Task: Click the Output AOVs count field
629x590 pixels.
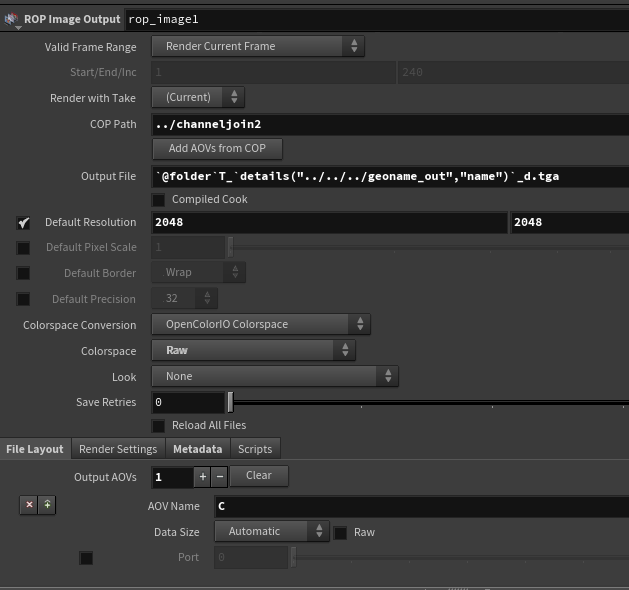Action: (172, 477)
